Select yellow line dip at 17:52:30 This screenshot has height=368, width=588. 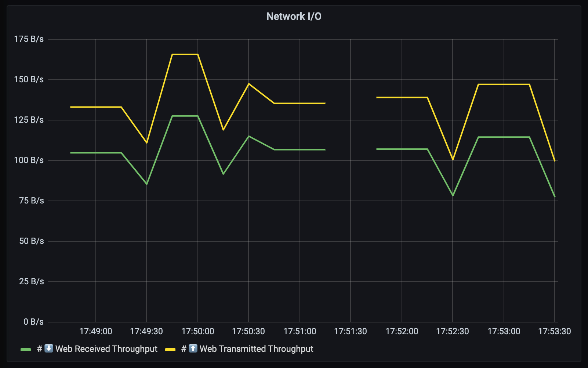453,159
